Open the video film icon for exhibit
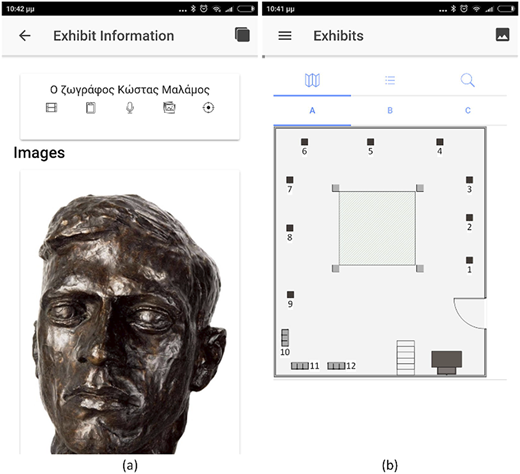The width and height of the screenshot is (520, 474). pyautogui.click(x=51, y=108)
